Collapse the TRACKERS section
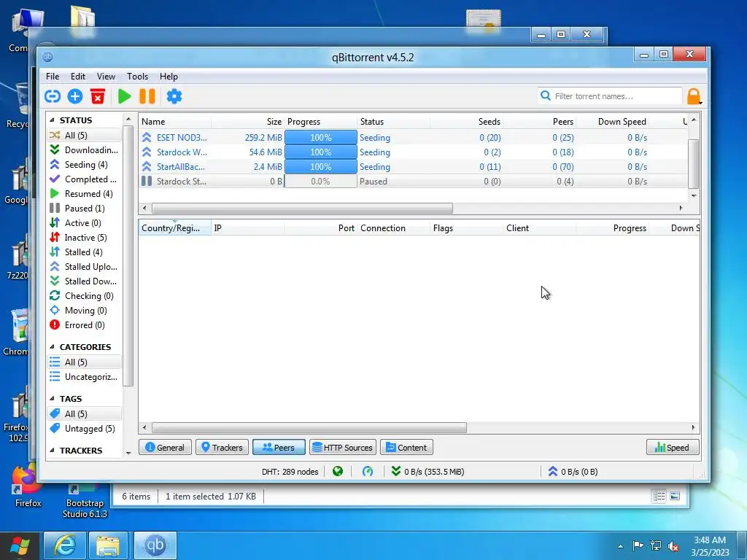 coord(52,451)
